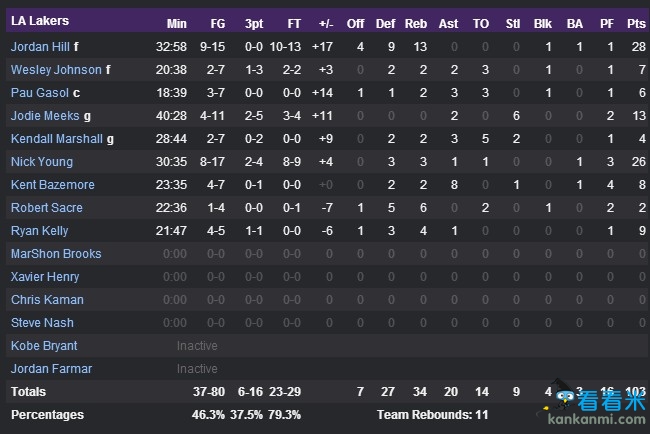The image size is (650, 434).
Task: Click the Pts column header
Action: [x=636, y=24]
